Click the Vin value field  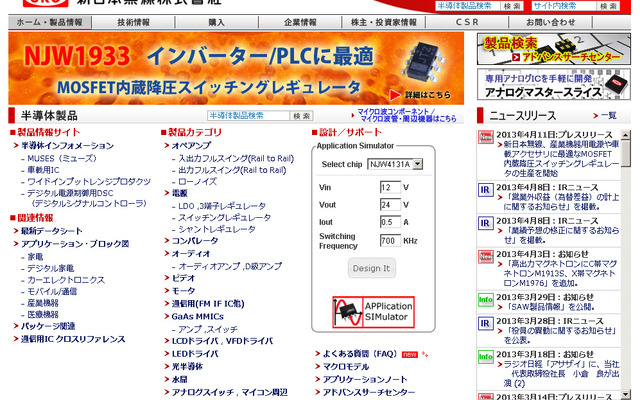[x=390, y=187]
